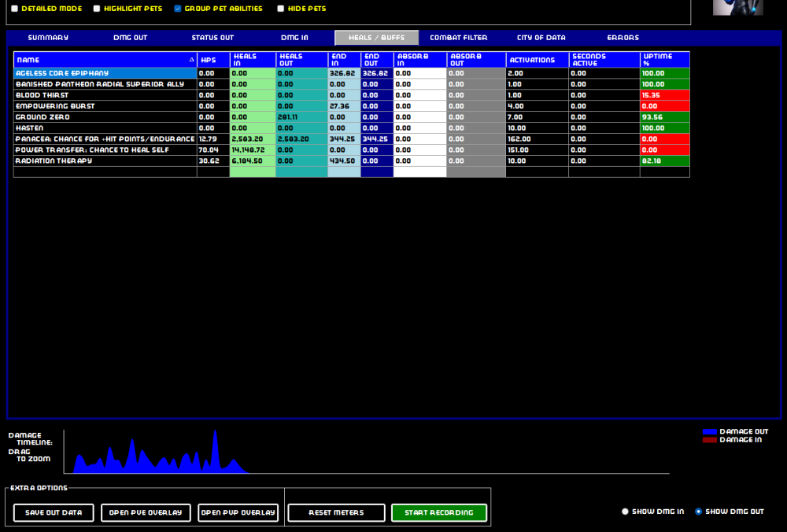Select the Show Dmg In radio button
The image size is (787, 532).
click(626, 512)
